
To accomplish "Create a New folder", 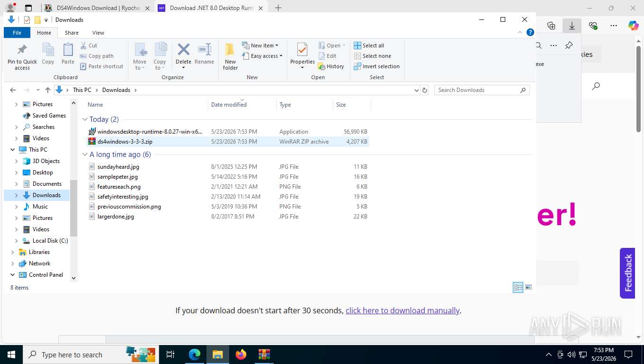I will [x=230, y=56].
